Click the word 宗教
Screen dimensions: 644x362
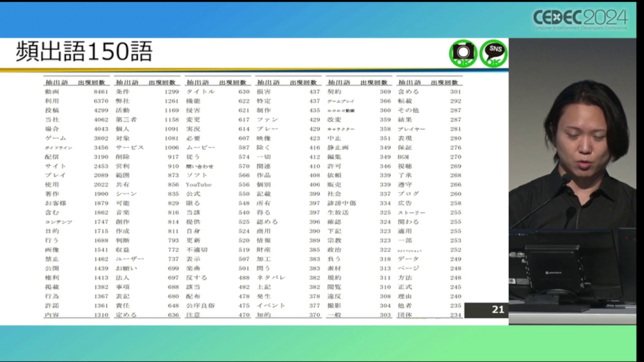pos(334,240)
